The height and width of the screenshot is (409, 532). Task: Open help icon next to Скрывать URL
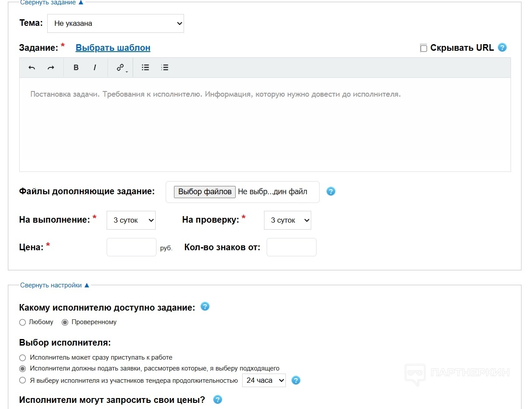502,48
